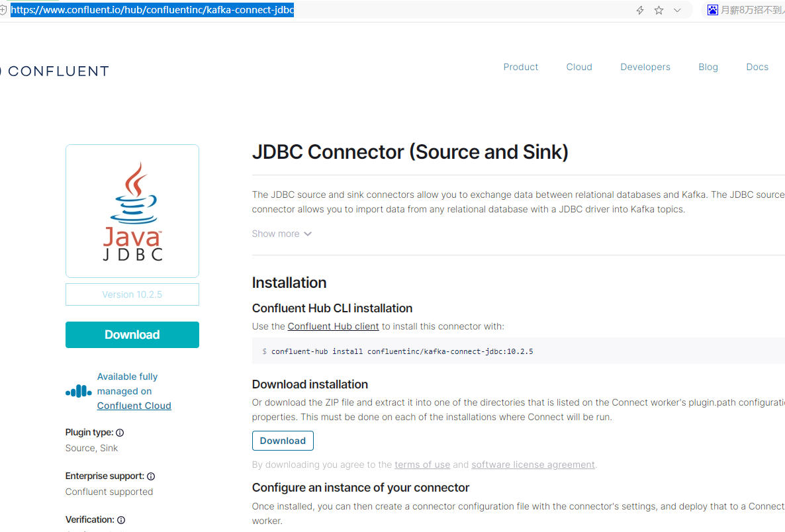This screenshot has height=532, width=785.
Task: Open the address bar dropdown chevron
Action: click(x=677, y=10)
